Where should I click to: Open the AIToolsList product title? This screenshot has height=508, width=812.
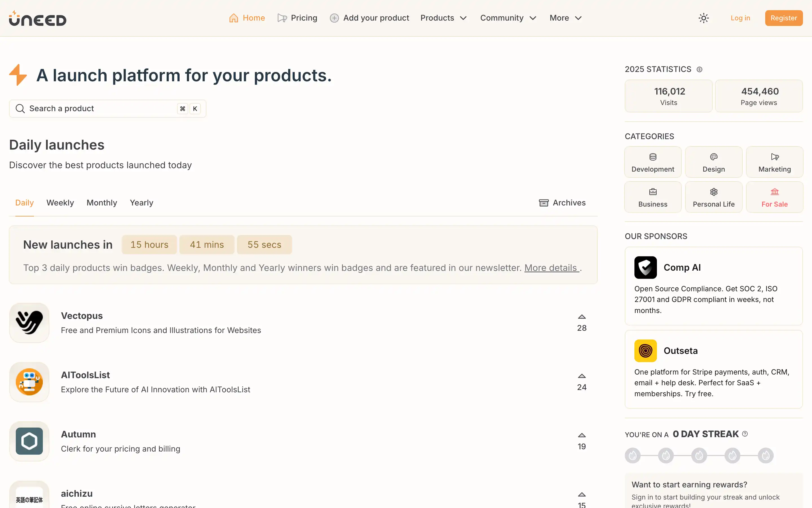pyautogui.click(x=85, y=375)
